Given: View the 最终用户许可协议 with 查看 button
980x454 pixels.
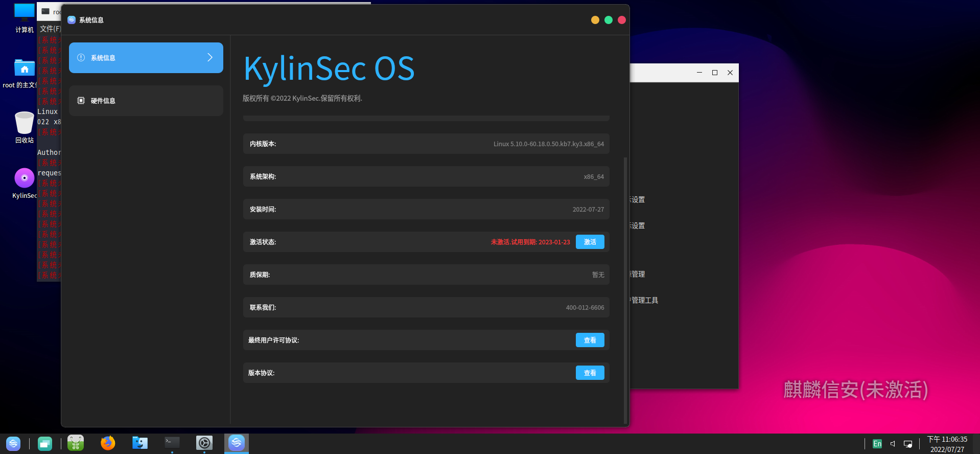Looking at the screenshot, I should pyautogui.click(x=590, y=340).
